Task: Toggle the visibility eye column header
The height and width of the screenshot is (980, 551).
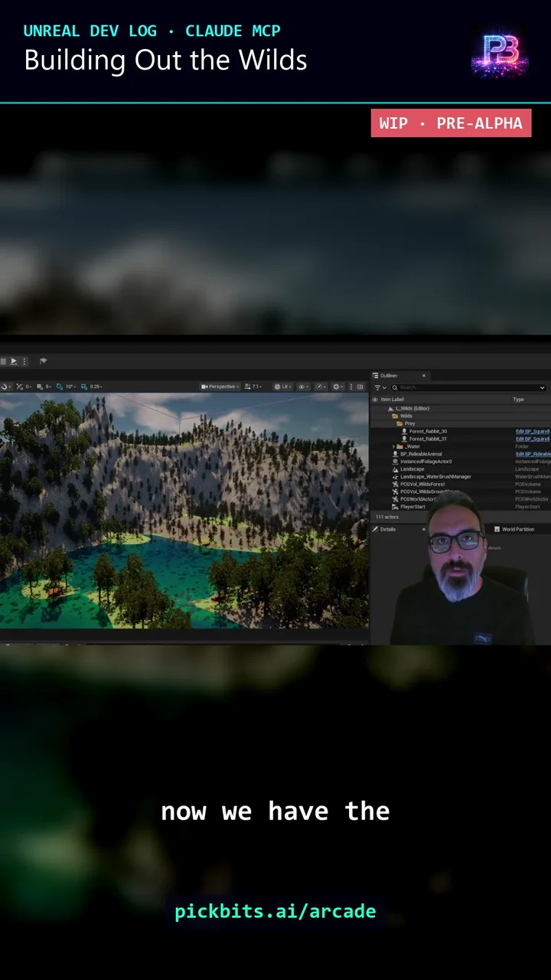Action: (375, 400)
